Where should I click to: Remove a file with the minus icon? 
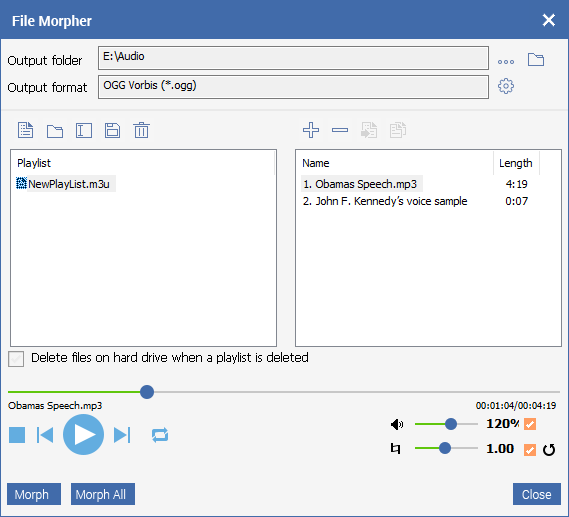(340, 130)
